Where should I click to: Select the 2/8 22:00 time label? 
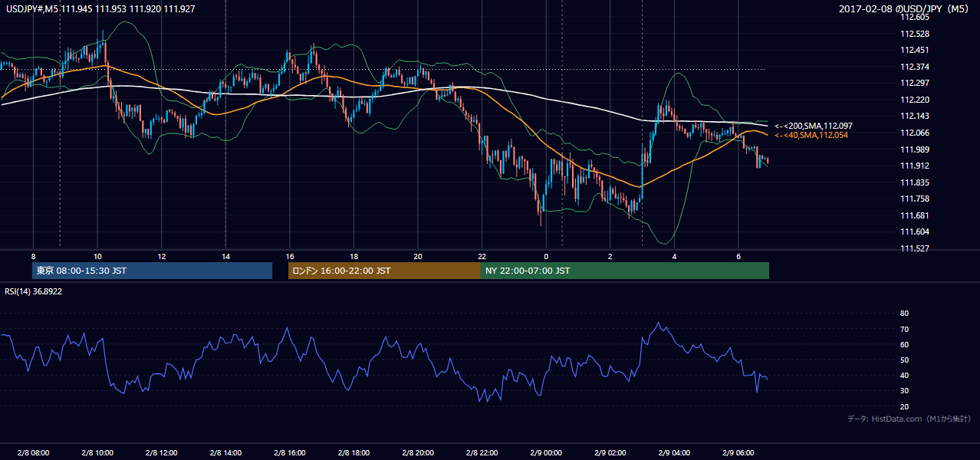coord(482,452)
